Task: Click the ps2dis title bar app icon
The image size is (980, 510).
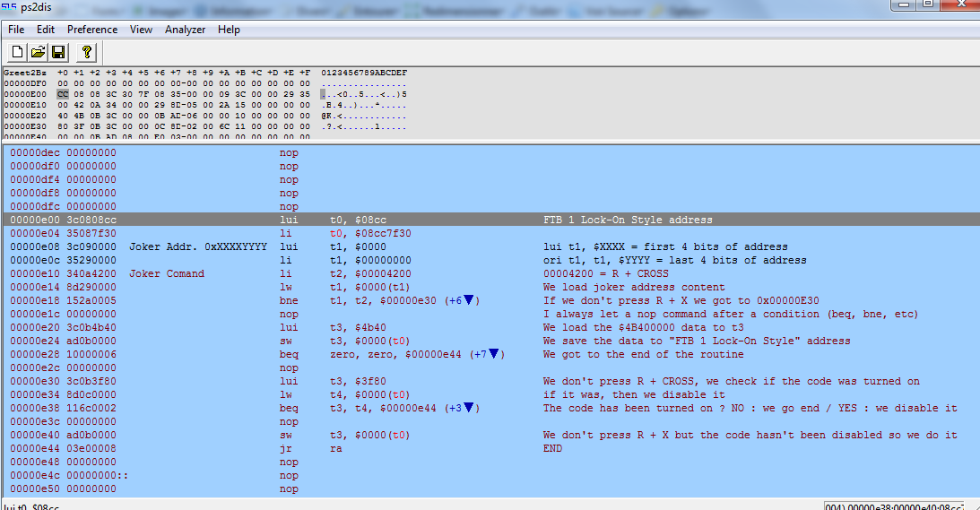Action: pos(8,7)
